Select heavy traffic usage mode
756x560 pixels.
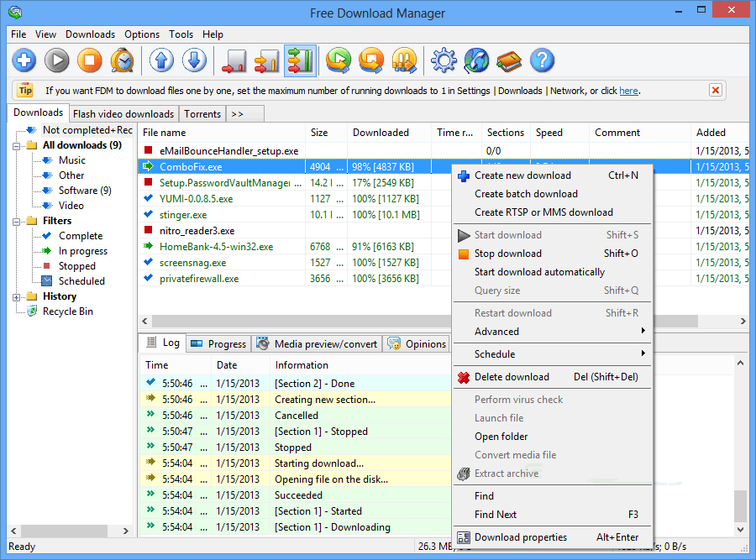pyautogui.click(x=300, y=60)
